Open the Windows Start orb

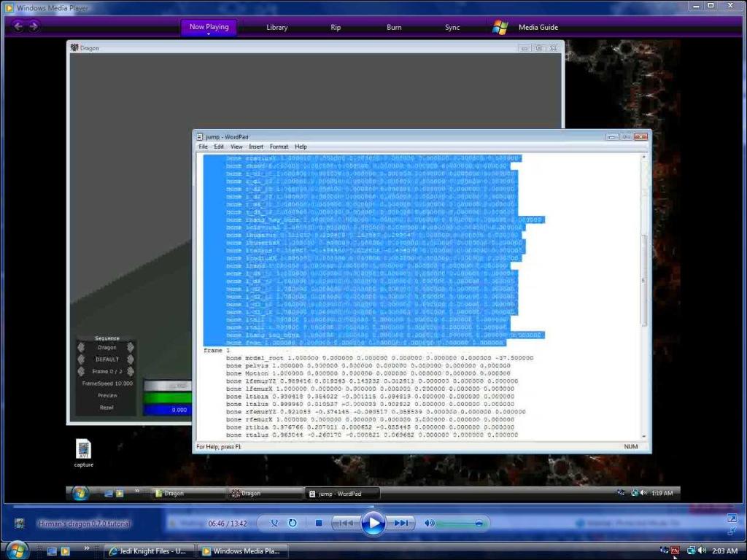coord(16,550)
